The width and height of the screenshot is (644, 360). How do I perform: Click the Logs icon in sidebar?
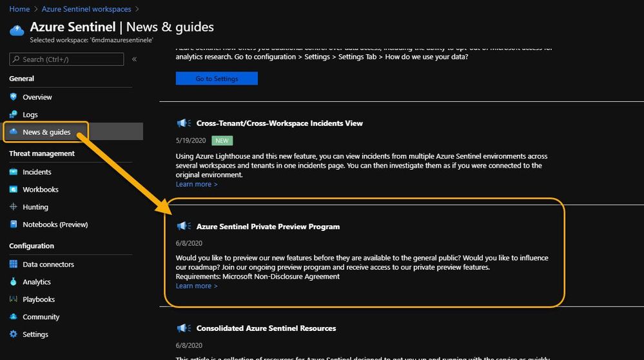(14, 114)
